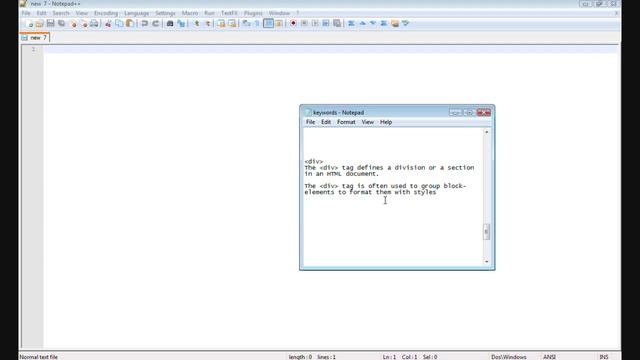Start macro recording with red record icon
The image size is (640, 360).
coord(293,24)
